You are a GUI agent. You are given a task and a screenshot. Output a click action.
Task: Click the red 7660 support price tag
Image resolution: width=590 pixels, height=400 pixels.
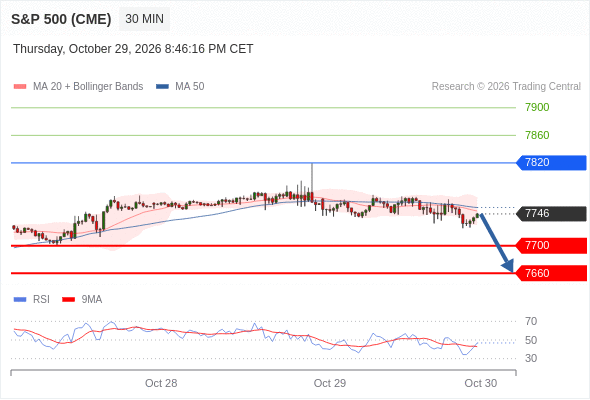click(x=551, y=273)
